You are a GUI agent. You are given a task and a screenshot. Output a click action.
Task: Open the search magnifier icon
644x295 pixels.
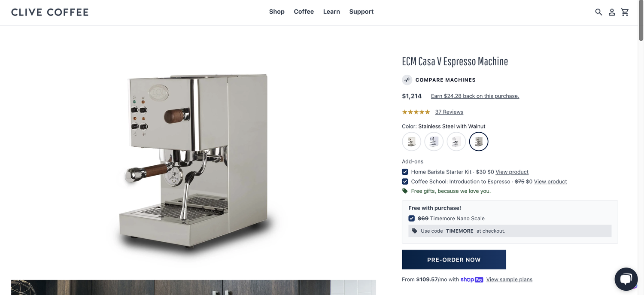pos(598,12)
